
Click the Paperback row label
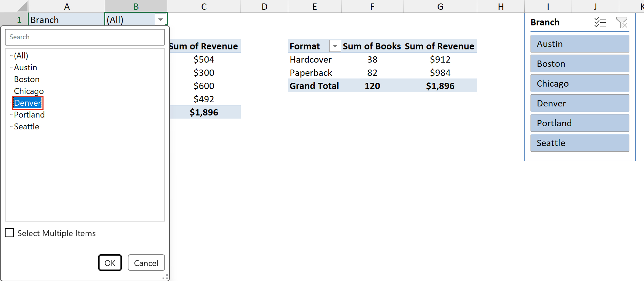tap(311, 73)
